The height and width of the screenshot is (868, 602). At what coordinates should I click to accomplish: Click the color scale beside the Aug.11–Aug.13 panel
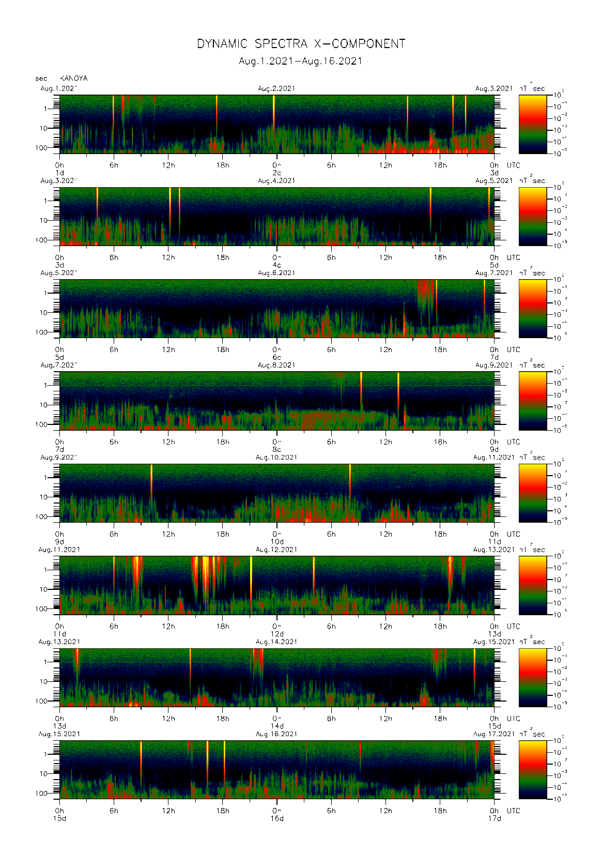point(533,585)
